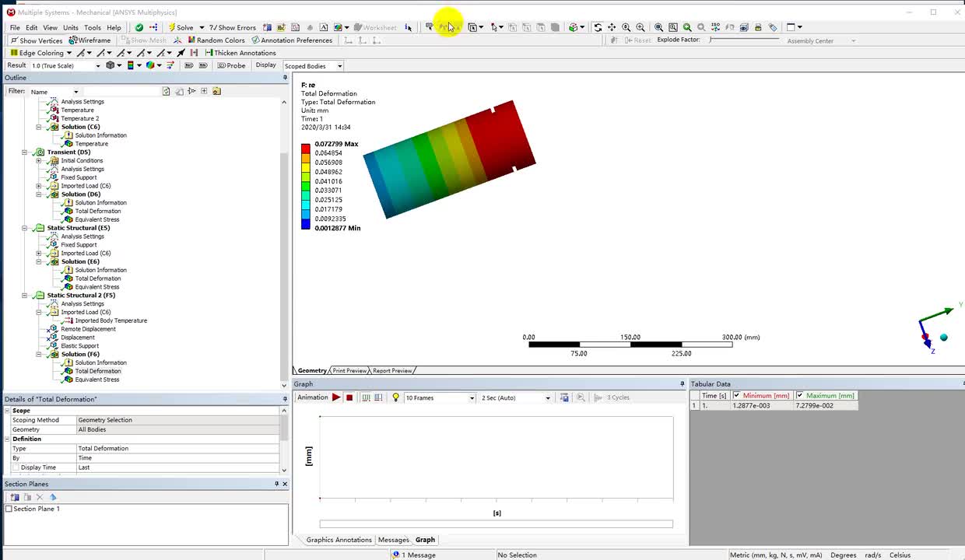Image resolution: width=965 pixels, height=560 pixels.
Task: Click the Solve button in toolbar
Action: 180,27
